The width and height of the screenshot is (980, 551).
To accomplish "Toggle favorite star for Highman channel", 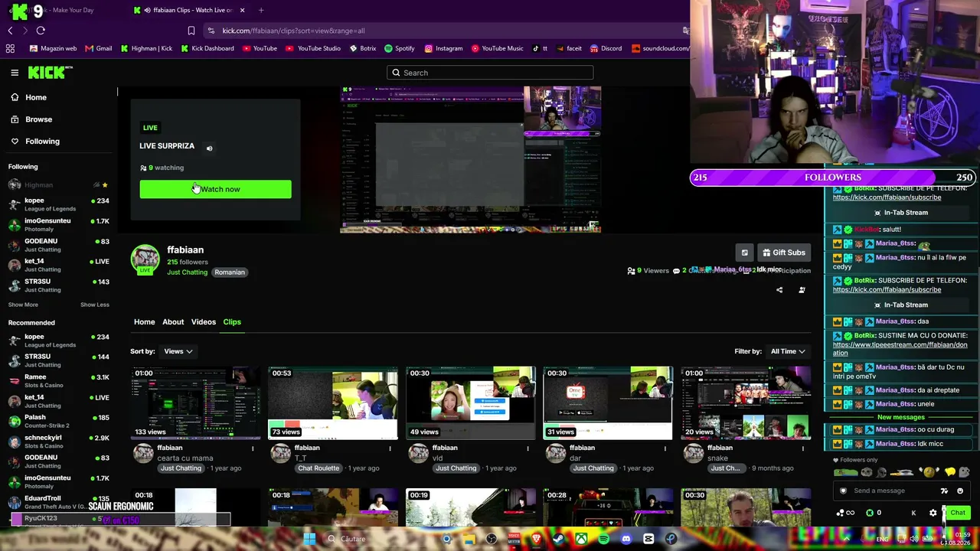I will (x=105, y=185).
